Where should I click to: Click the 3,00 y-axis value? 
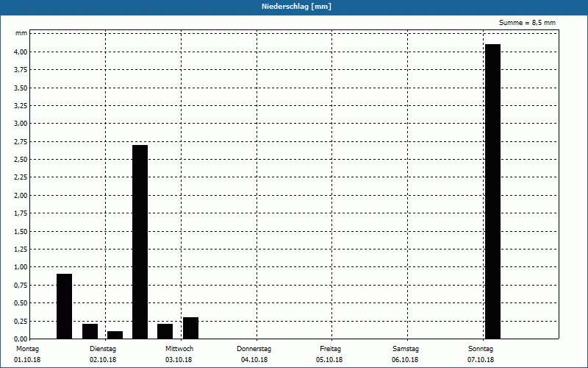21,124
